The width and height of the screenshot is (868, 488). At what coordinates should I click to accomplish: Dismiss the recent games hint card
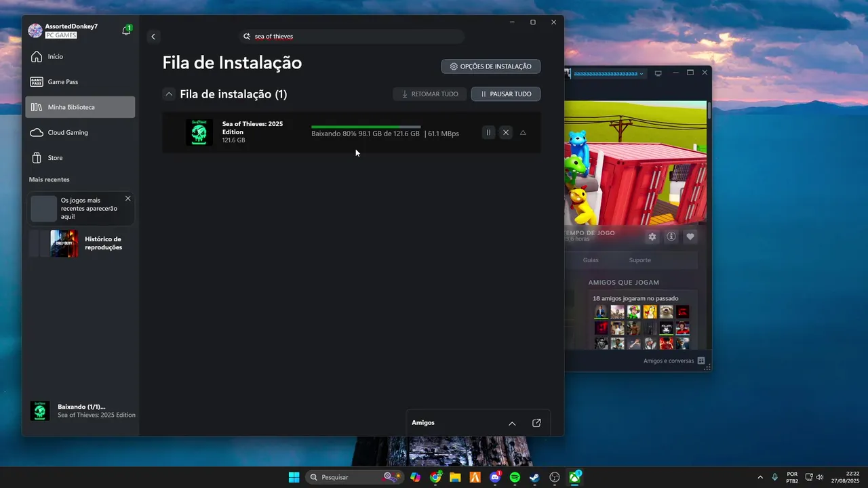click(x=128, y=199)
